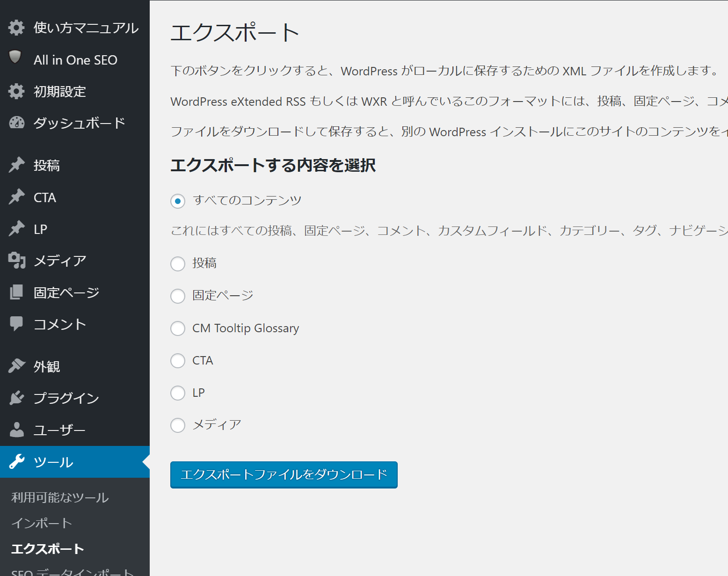This screenshot has height=576, width=728.
Task: Click the 固定ページ pages icon in sidebar
Action: [x=16, y=292]
